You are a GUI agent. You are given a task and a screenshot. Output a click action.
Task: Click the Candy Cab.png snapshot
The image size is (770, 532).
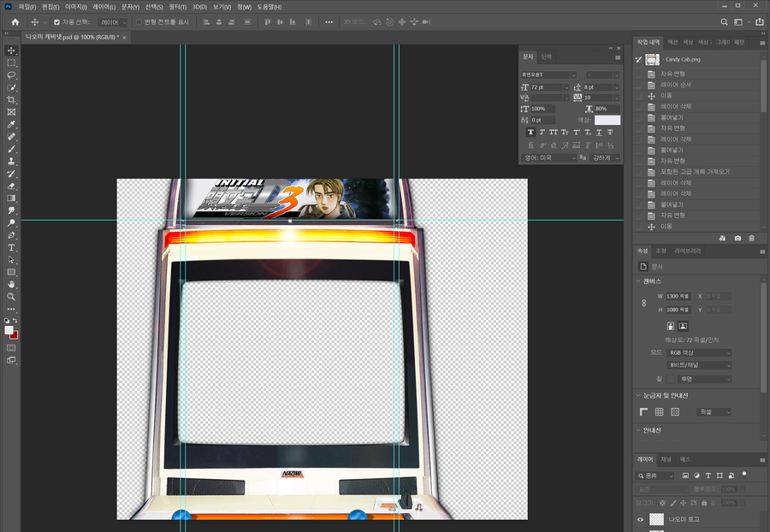(683, 59)
